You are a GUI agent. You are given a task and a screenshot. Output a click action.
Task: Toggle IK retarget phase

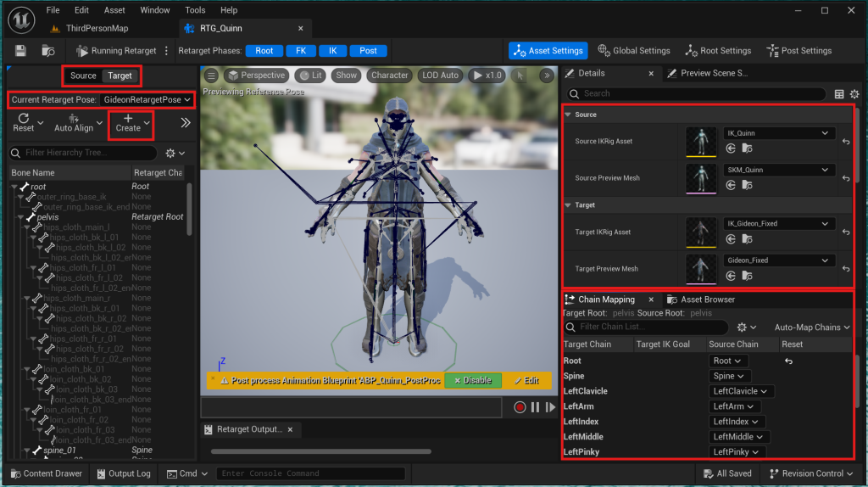tap(332, 50)
